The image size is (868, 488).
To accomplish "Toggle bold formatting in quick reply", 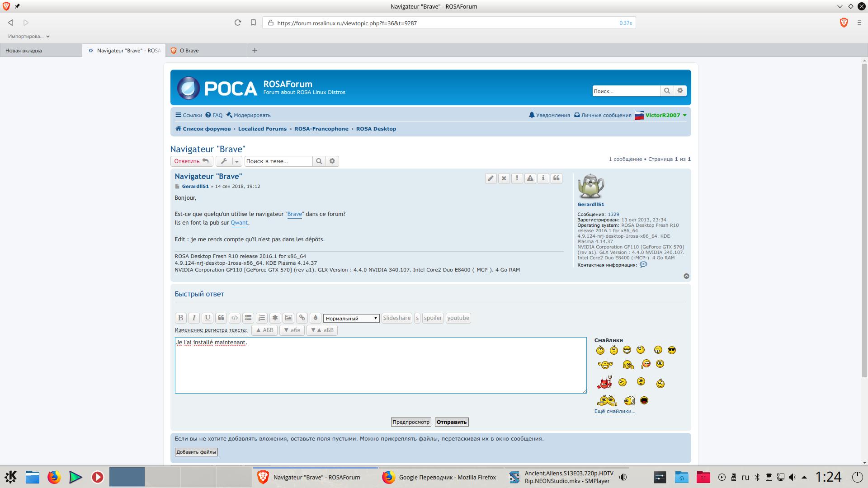I will click(180, 318).
